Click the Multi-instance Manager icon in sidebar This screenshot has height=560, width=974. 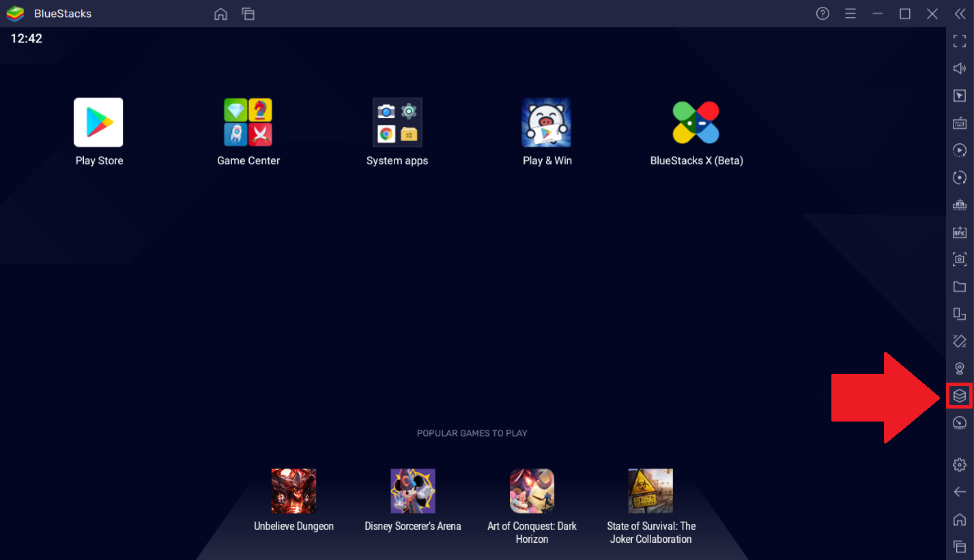959,396
